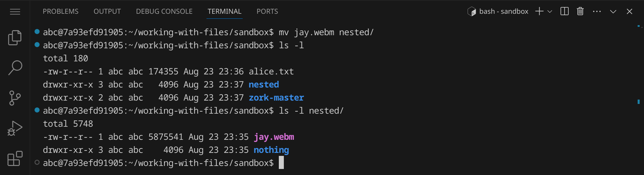644x175 pixels.
Task: Open the Run and Debug view
Action: [x=15, y=128]
